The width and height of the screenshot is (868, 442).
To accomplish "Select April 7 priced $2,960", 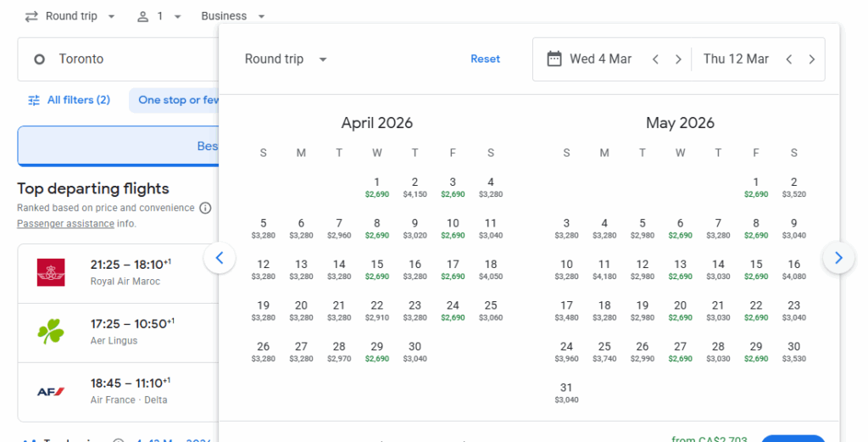I will click(x=339, y=229).
